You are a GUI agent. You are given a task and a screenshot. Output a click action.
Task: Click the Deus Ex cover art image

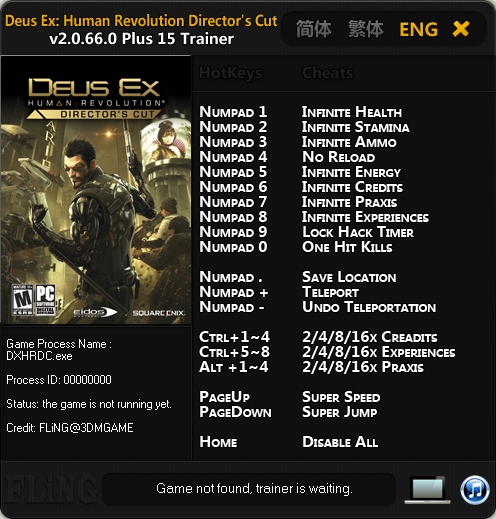(96, 190)
